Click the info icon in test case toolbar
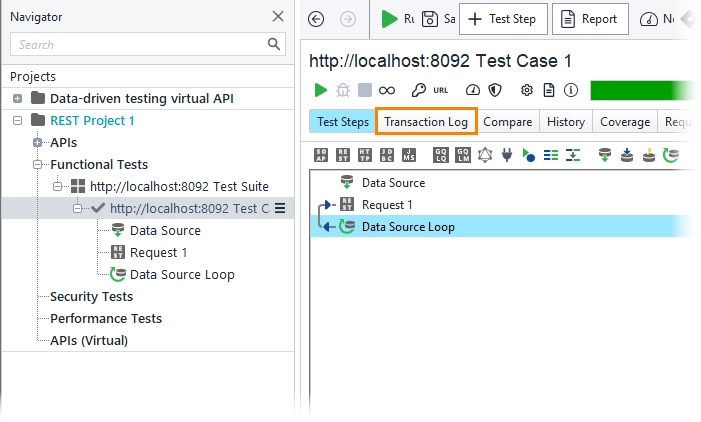The width and height of the screenshot is (701, 422). [x=571, y=90]
